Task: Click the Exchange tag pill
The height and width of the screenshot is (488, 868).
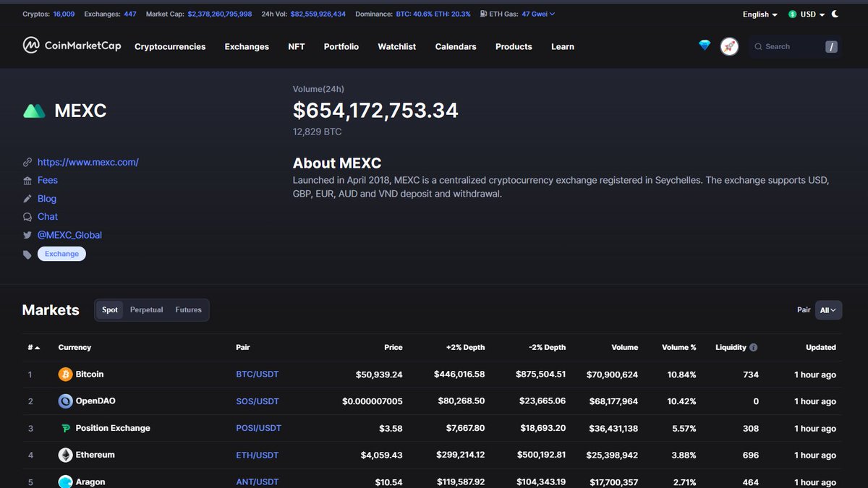Action: tap(61, 254)
